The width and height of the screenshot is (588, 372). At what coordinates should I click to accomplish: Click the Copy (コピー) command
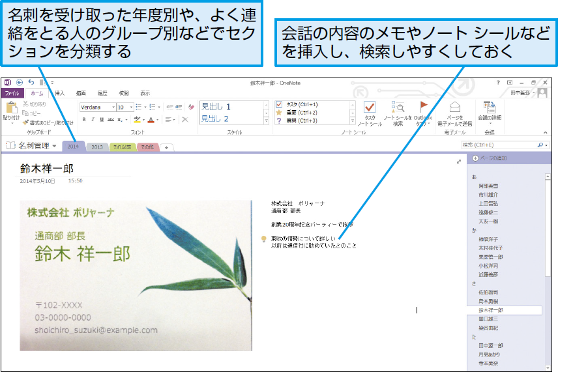(x=31, y=113)
